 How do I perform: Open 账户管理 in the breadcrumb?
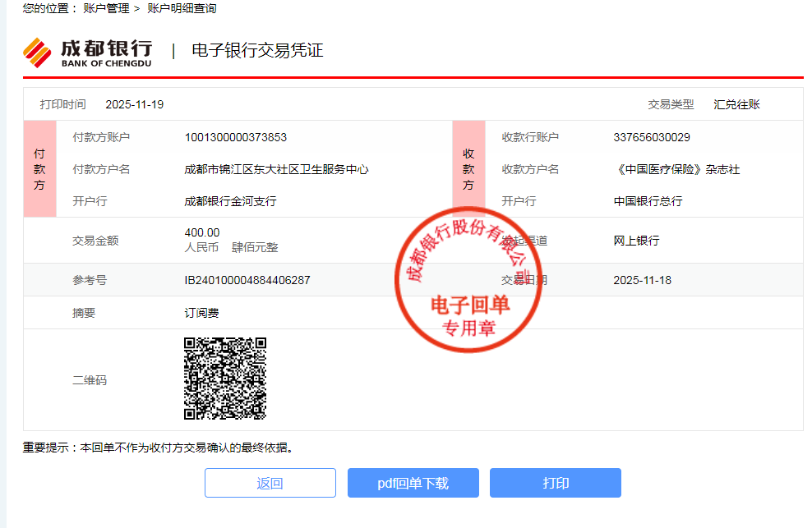tap(106, 8)
